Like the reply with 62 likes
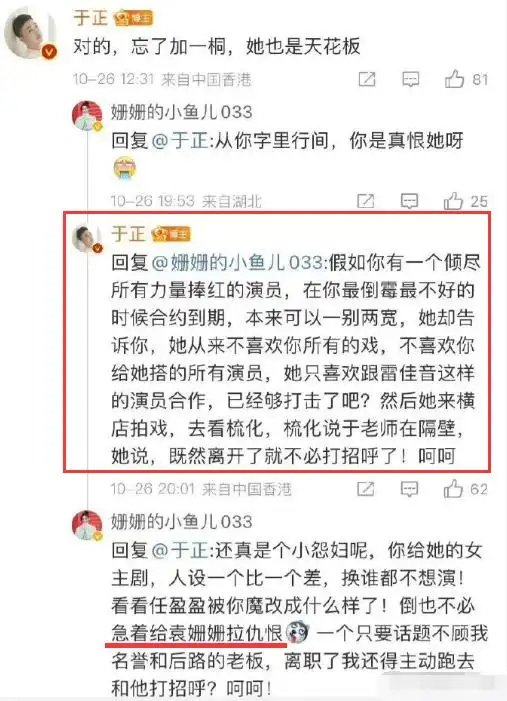Viewport: 507px width, 701px height. 465,488
